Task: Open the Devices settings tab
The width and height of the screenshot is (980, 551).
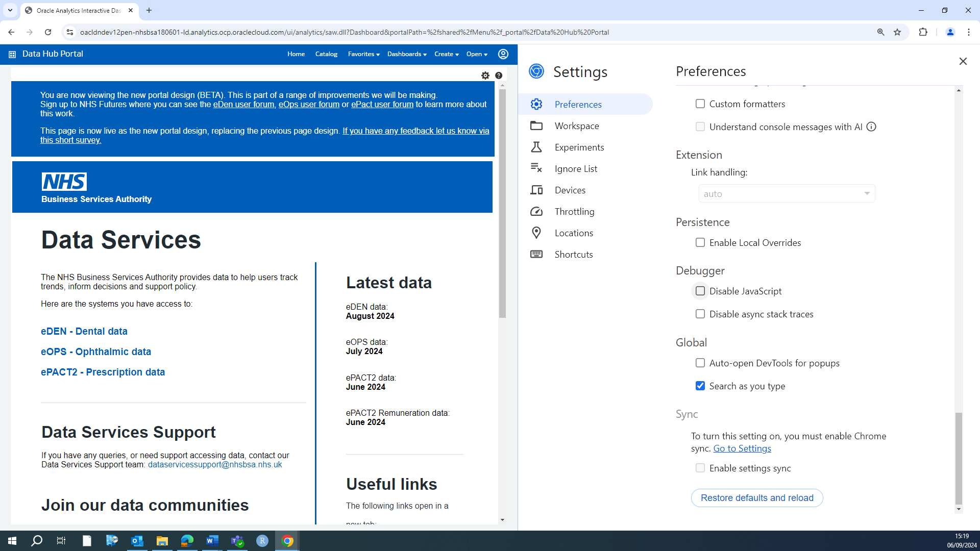Action: pos(585,190)
